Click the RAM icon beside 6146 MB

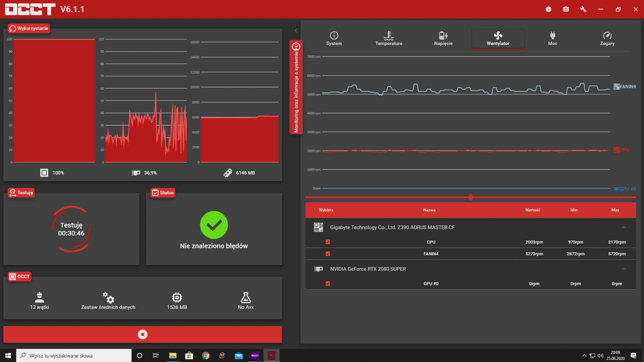pyautogui.click(x=228, y=173)
